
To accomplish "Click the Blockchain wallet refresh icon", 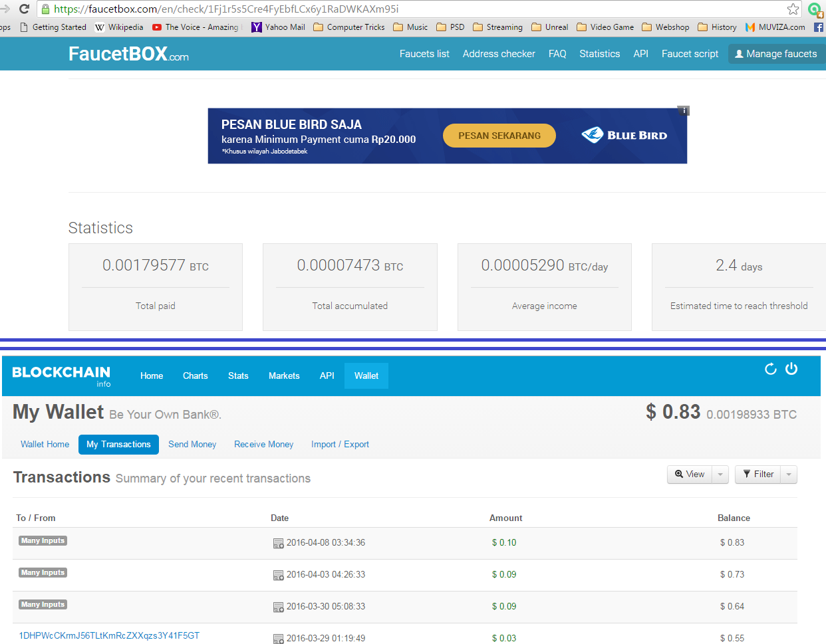I will (771, 369).
